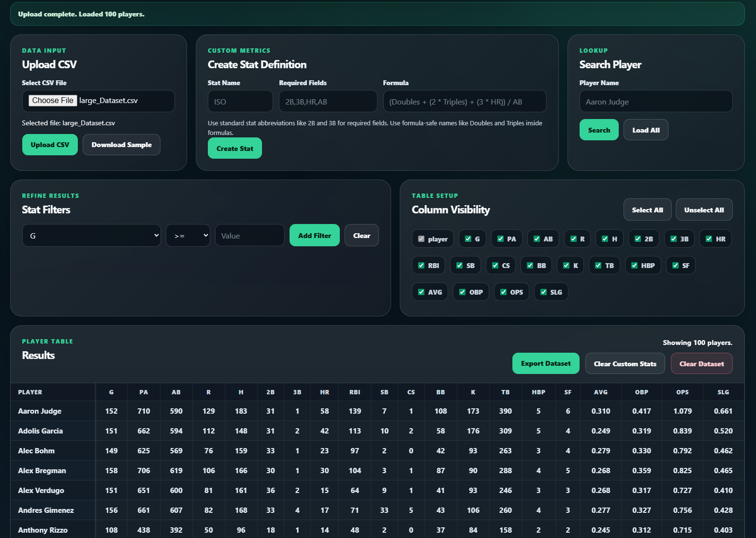This screenshot has width=756, height=538.
Task: Uncheck the H column checkbox
Action: click(x=605, y=239)
